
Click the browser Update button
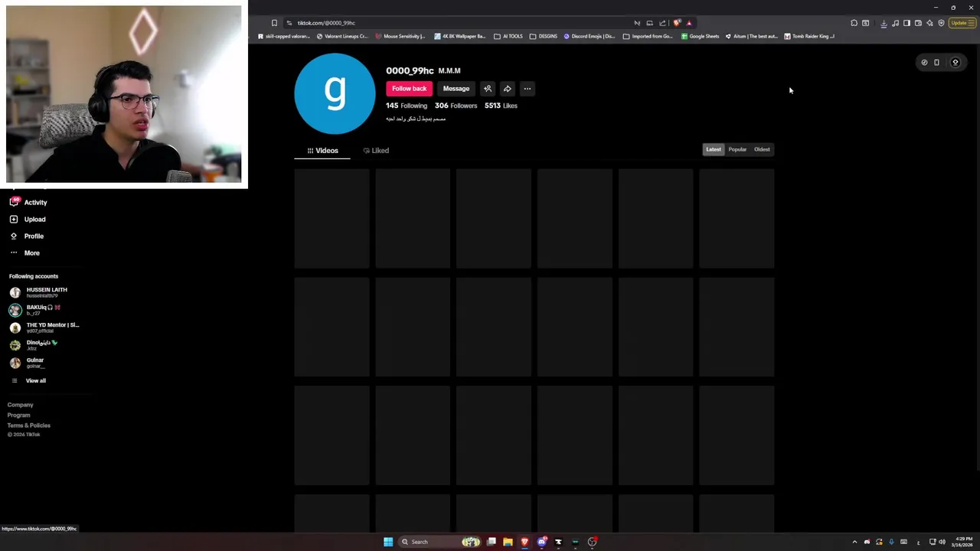point(961,23)
